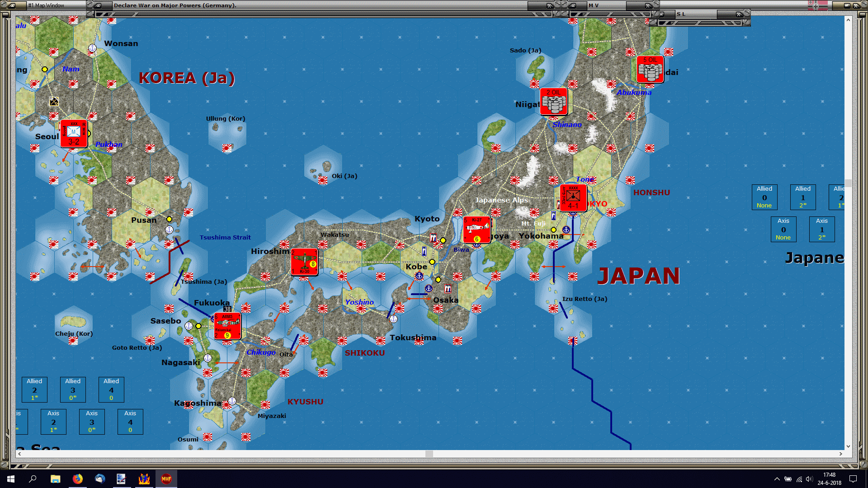Image resolution: width=868 pixels, height=488 pixels.
Task: Select the Allied 0 None sea box
Action: point(764,197)
